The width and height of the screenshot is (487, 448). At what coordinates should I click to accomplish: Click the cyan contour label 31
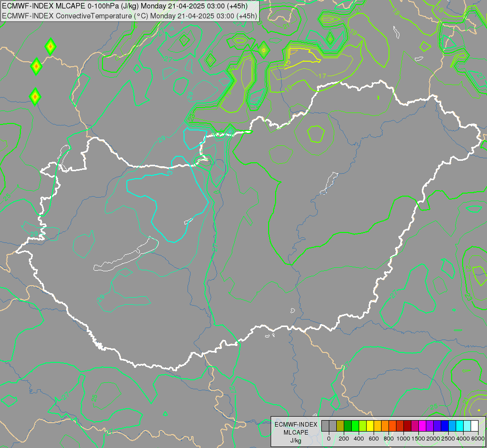170,172
